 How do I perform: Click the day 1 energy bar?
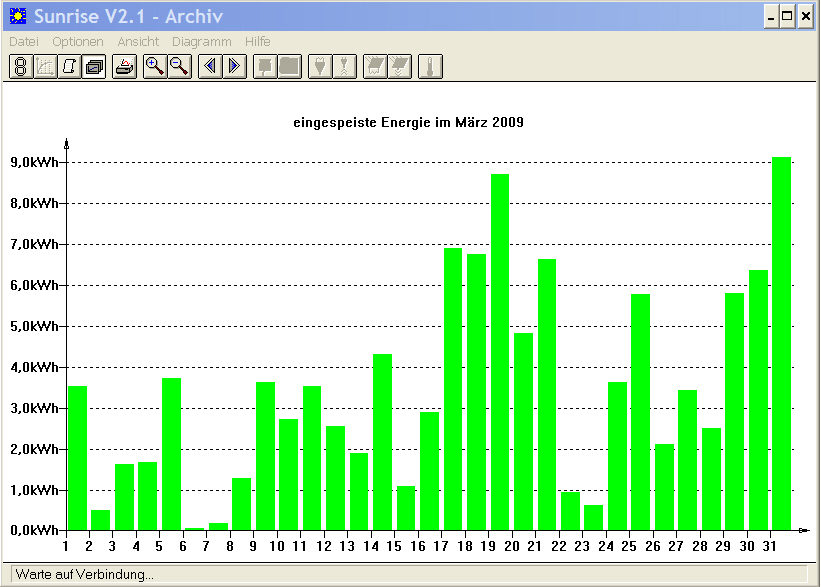[x=77, y=458]
